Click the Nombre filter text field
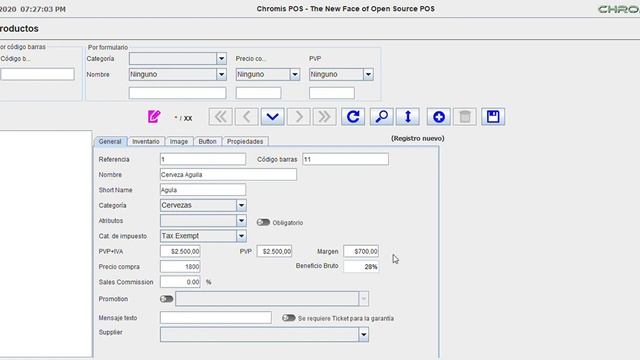Viewport: 640px width, 360px height. (177, 93)
